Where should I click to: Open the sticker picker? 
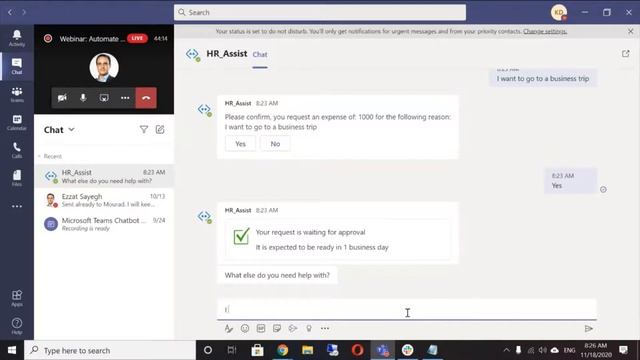pos(277,329)
